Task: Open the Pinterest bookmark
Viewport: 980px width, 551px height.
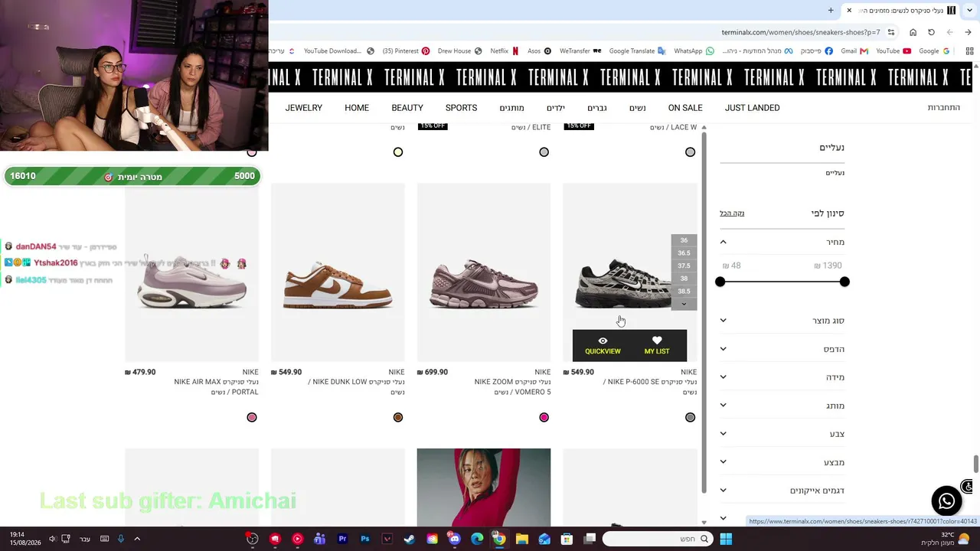Action: click(x=406, y=51)
